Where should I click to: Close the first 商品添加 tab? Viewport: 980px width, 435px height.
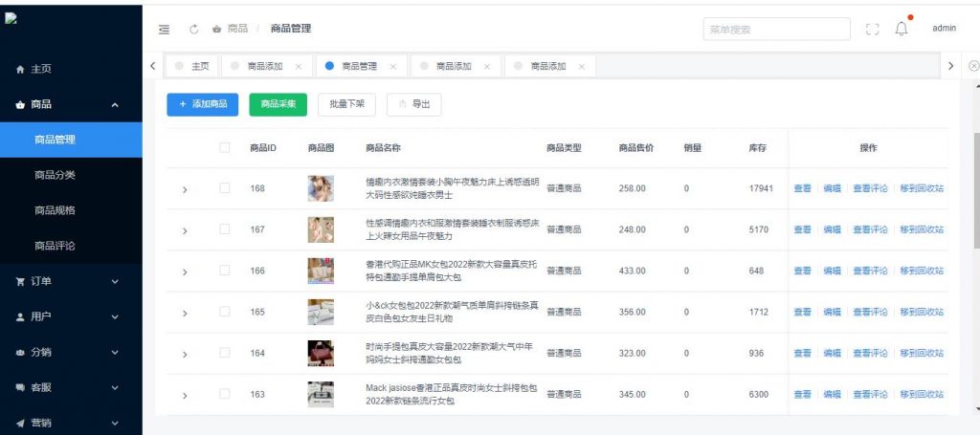pyautogui.click(x=299, y=66)
